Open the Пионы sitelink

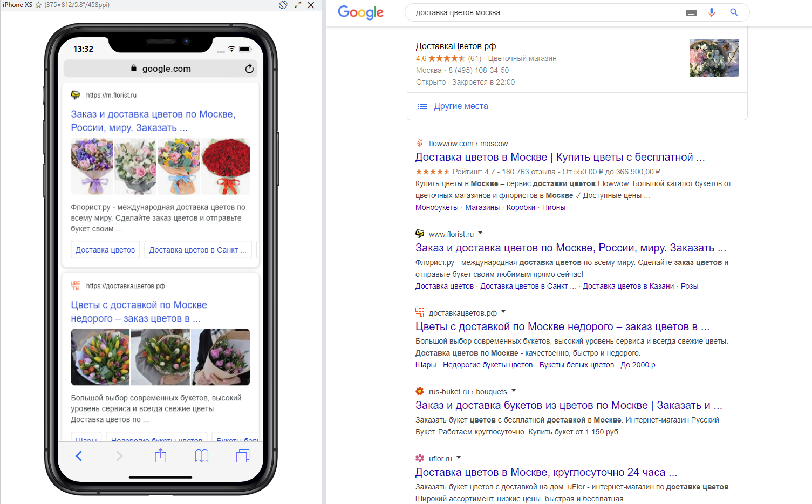[x=554, y=207]
